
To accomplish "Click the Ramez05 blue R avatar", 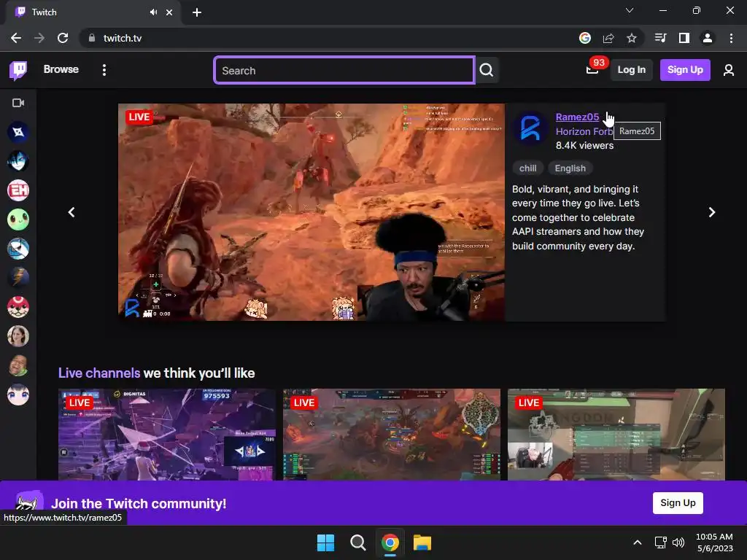I will coord(530,128).
